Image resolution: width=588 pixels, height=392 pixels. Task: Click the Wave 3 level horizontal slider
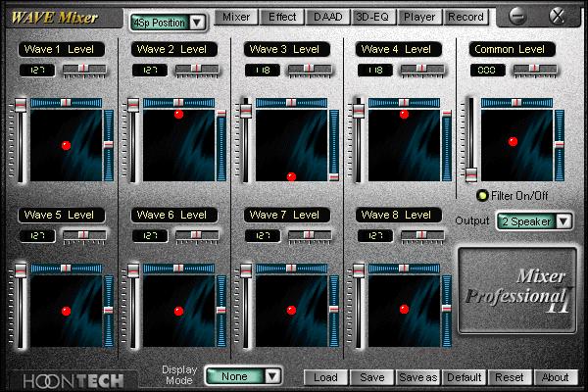point(310,70)
